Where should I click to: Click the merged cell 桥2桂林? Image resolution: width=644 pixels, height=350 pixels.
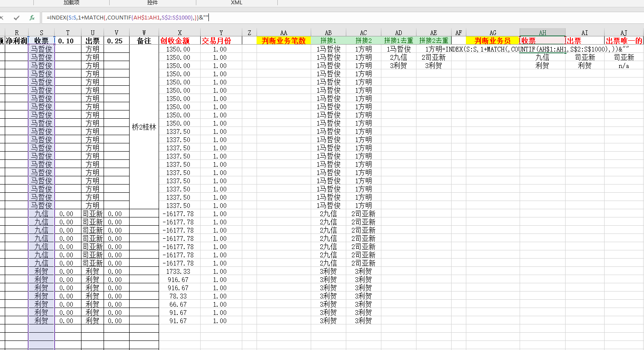point(144,127)
